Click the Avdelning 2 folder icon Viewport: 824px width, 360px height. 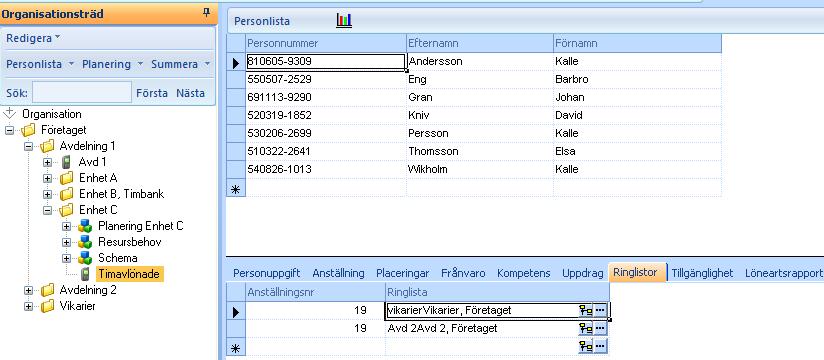47,290
